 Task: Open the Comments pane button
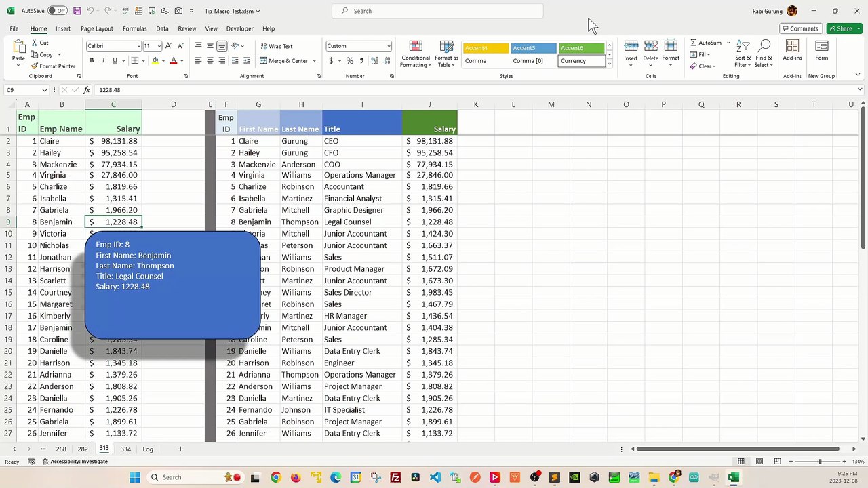pos(800,28)
